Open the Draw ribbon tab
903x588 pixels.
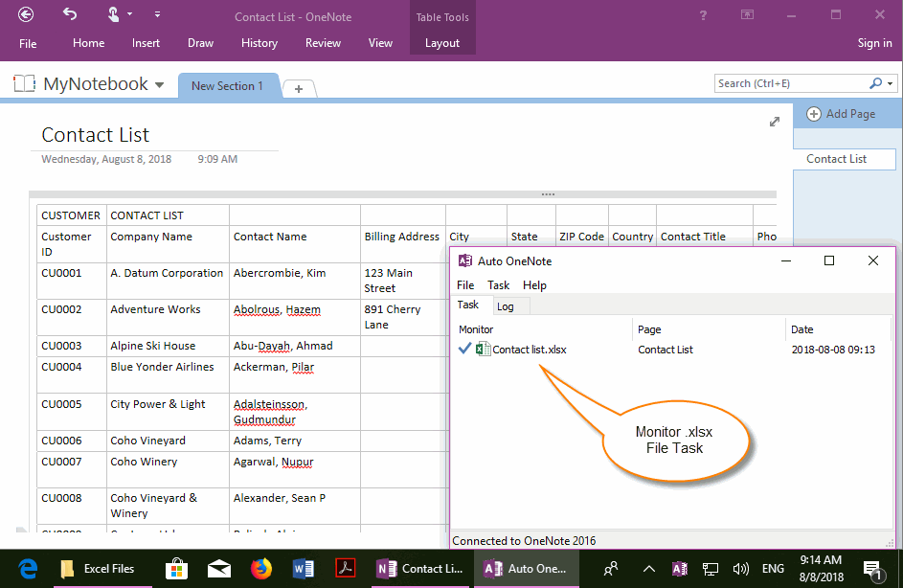(x=200, y=43)
